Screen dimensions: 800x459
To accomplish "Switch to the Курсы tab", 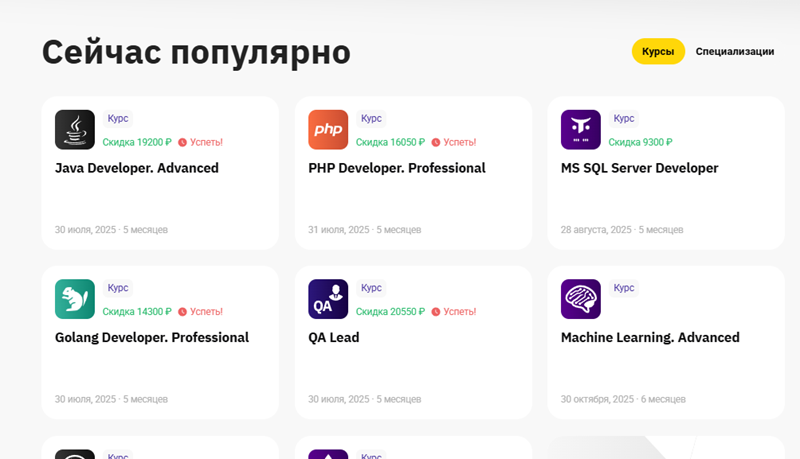I will [658, 52].
